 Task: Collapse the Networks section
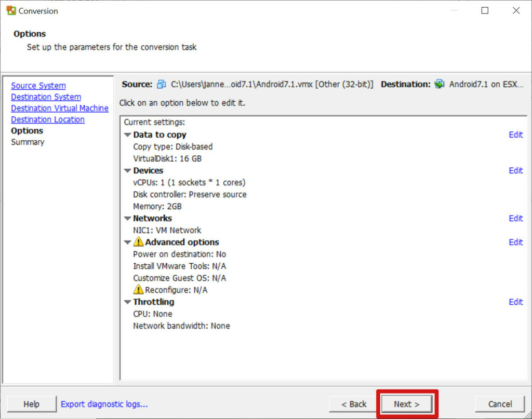tap(128, 218)
